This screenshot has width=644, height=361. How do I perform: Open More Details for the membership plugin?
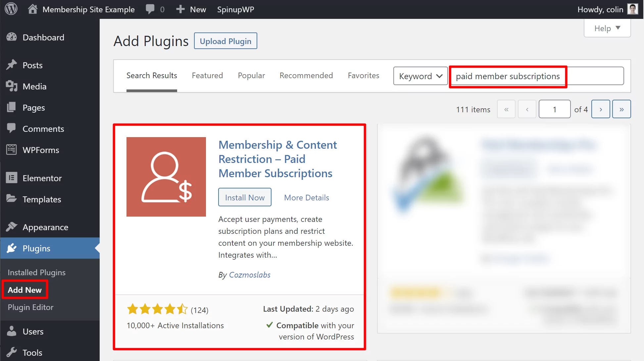coord(307,198)
